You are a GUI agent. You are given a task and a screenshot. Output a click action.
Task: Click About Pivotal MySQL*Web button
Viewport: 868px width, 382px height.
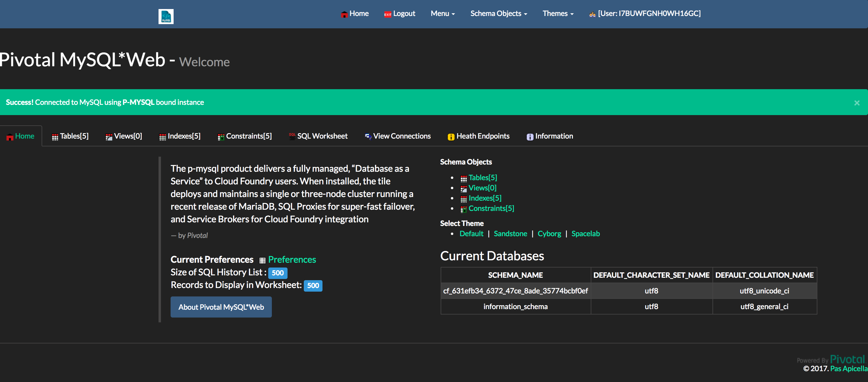(221, 307)
